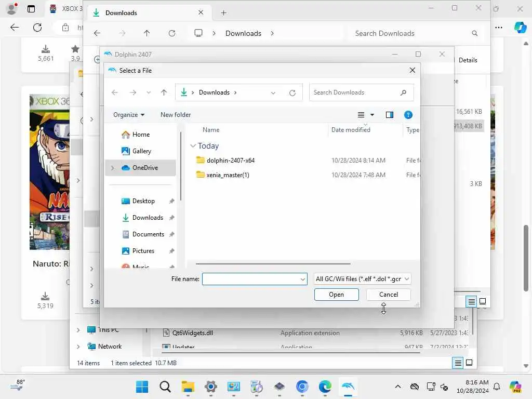The image size is (532, 399).
Task: Select Gallery in dialog sidebar
Action: pyautogui.click(x=140, y=151)
